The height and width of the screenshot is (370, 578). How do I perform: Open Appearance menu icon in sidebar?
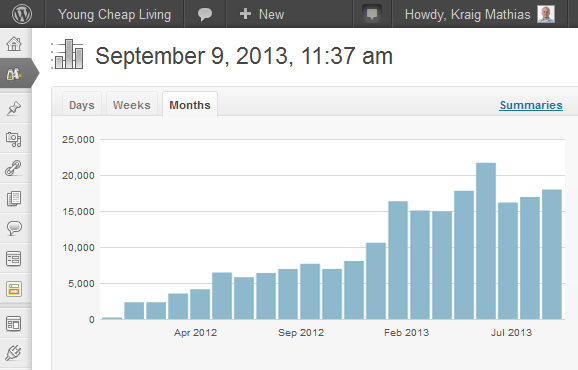(14, 324)
